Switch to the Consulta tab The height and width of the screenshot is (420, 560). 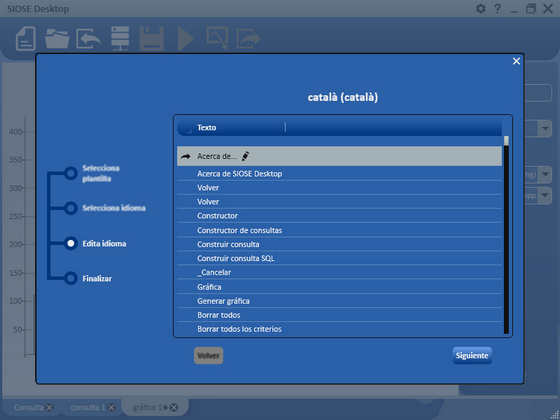click(29, 407)
